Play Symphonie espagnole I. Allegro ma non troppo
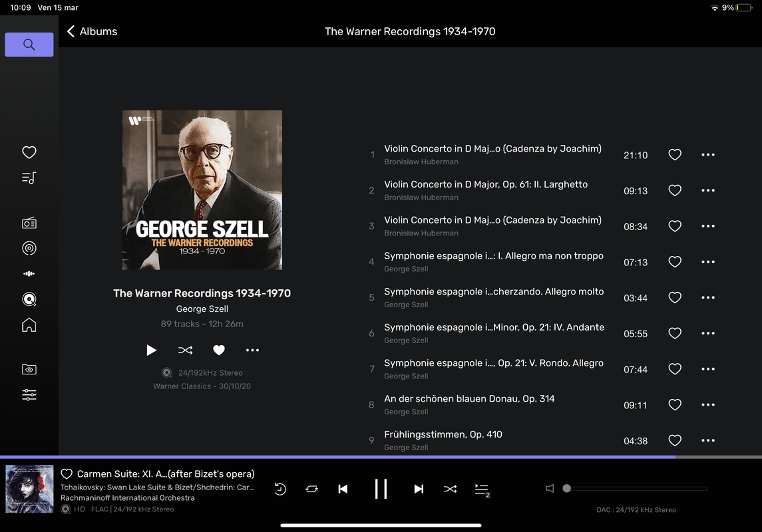Image resolution: width=762 pixels, height=532 pixels. (494, 256)
